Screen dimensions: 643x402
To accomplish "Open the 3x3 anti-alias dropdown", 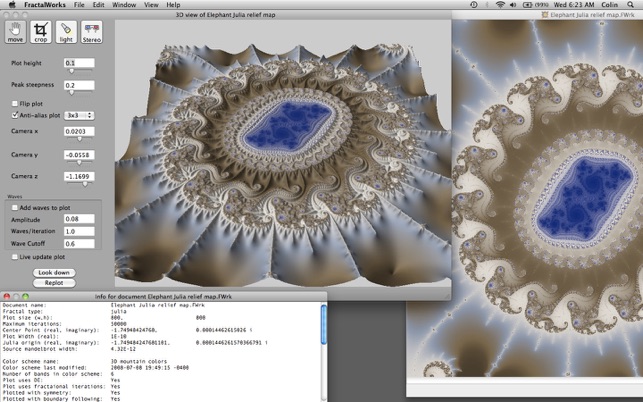I will (81, 115).
